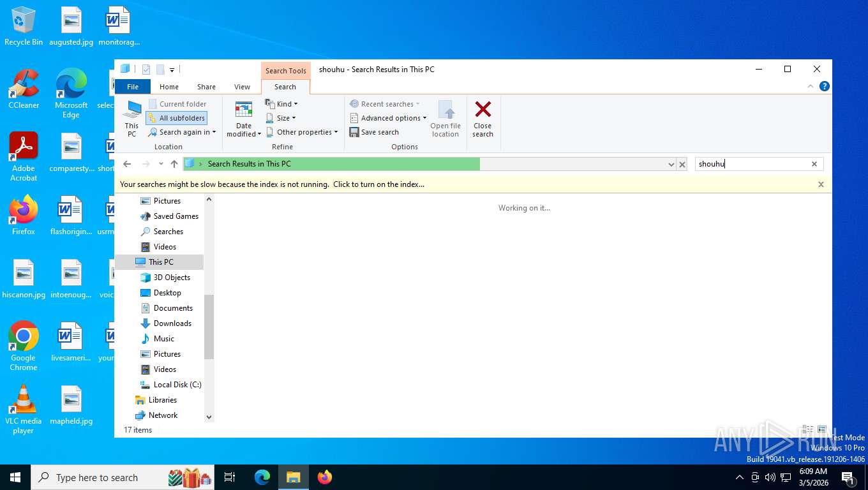This screenshot has height=490, width=868.
Task: Collapse the ribbon with the chevron
Action: [x=811, y=86]
